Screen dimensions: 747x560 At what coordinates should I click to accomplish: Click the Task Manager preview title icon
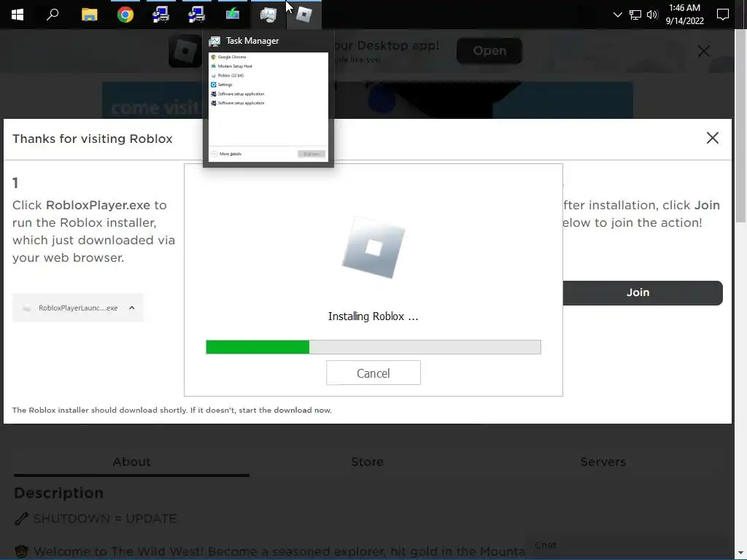[x=214, y=41]
